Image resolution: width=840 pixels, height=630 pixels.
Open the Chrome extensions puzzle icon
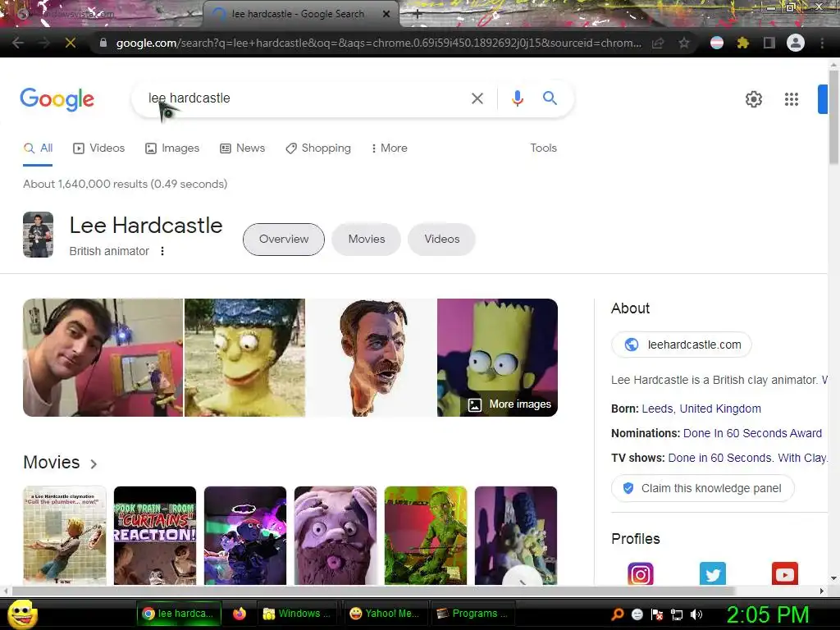(742, 43)
